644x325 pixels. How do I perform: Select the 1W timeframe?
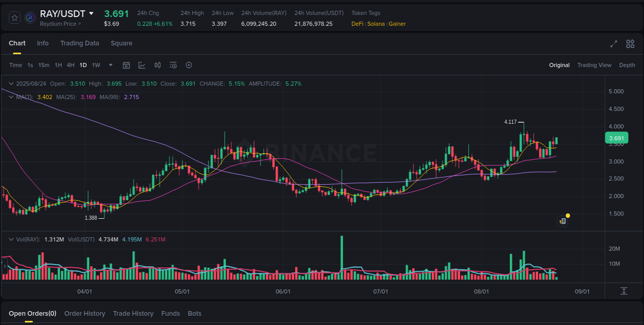tap(96, 65)
